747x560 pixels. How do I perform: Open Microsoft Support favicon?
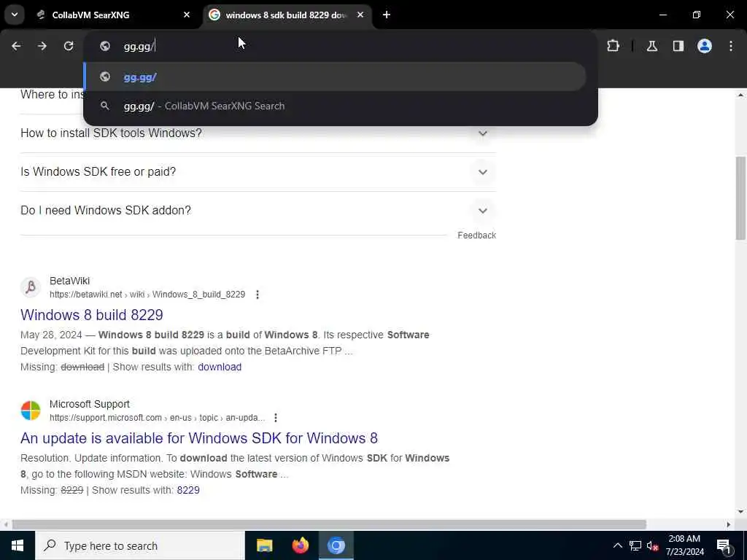click(x=31, y=411)
